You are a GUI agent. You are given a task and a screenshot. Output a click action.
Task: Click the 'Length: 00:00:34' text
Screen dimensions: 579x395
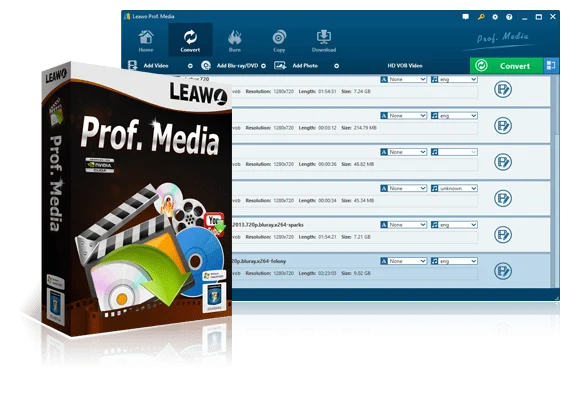click(x=317, y=200)
